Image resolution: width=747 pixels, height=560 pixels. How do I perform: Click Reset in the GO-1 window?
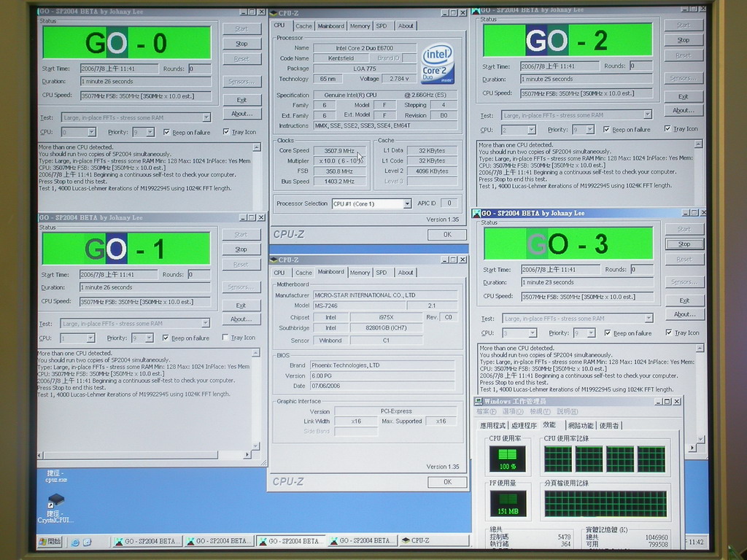(241, 265)
